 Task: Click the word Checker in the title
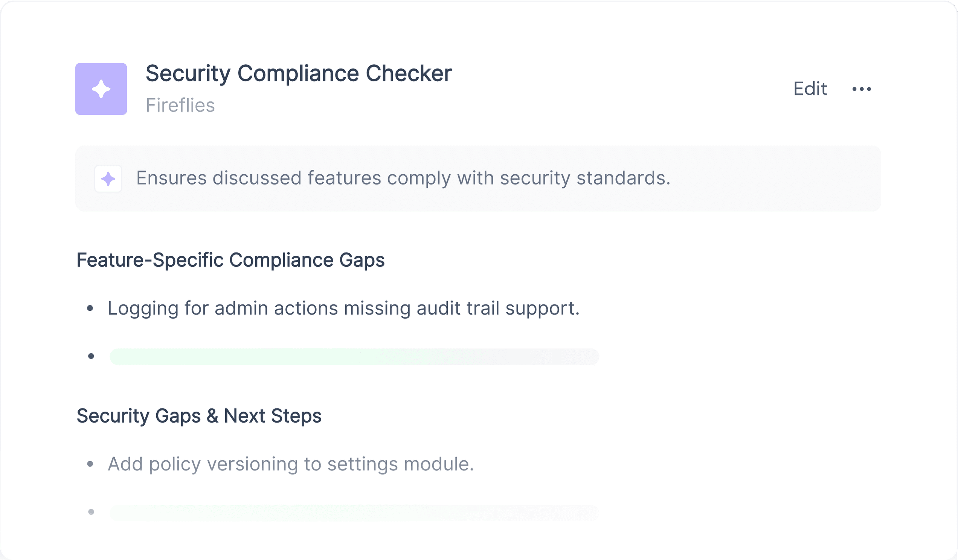click(x=409, y=73)
